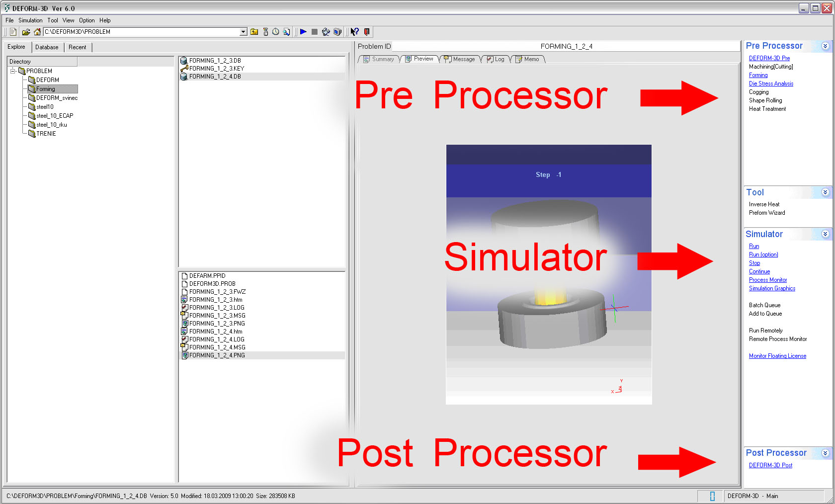Click the magnifier file search icon
The height and width of the screenshot is (504, 835).
click(x=287, y=32)
